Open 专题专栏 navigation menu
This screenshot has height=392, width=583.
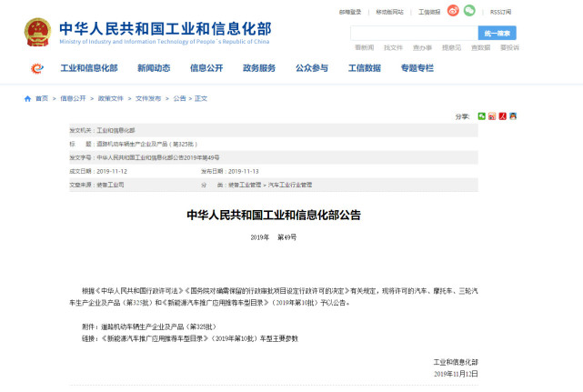tap(417, 68)
